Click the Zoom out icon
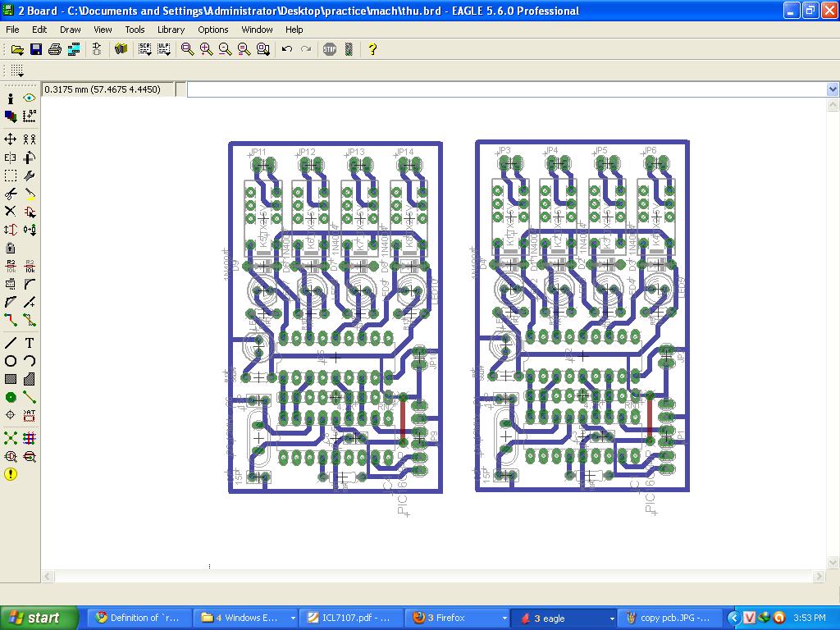 pyautogui.click(x=225, y=49)
